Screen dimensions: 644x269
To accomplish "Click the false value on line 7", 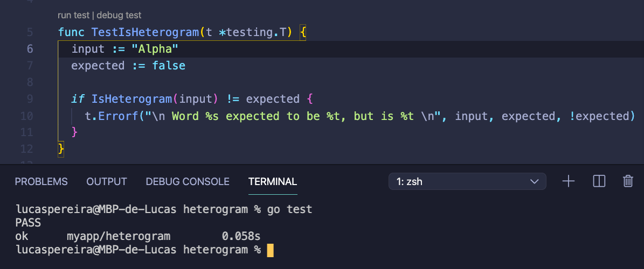I will 169,66.
